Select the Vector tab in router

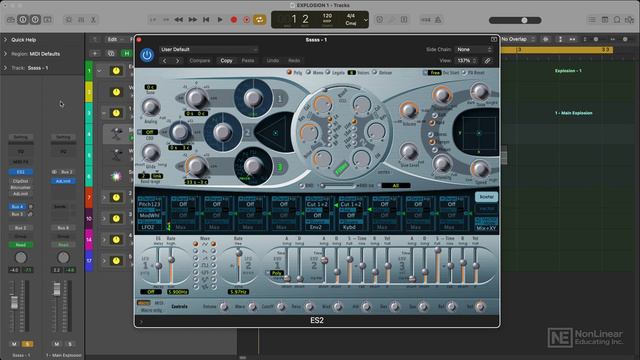pyautogui.click(x=486, y=209)
